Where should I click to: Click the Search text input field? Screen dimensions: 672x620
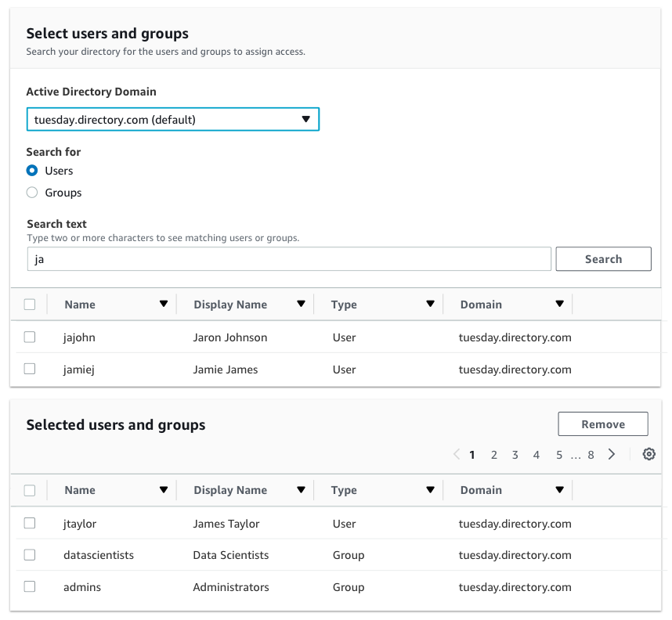pos(289,259)
